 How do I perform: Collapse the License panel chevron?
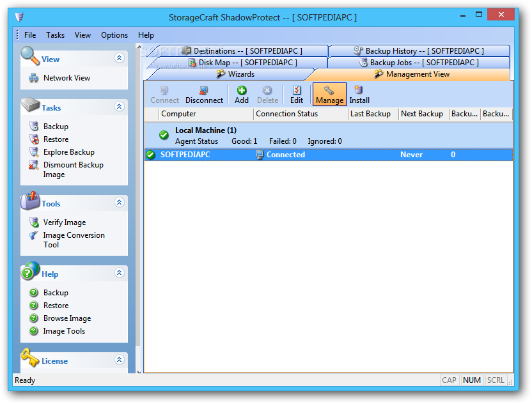119,359
